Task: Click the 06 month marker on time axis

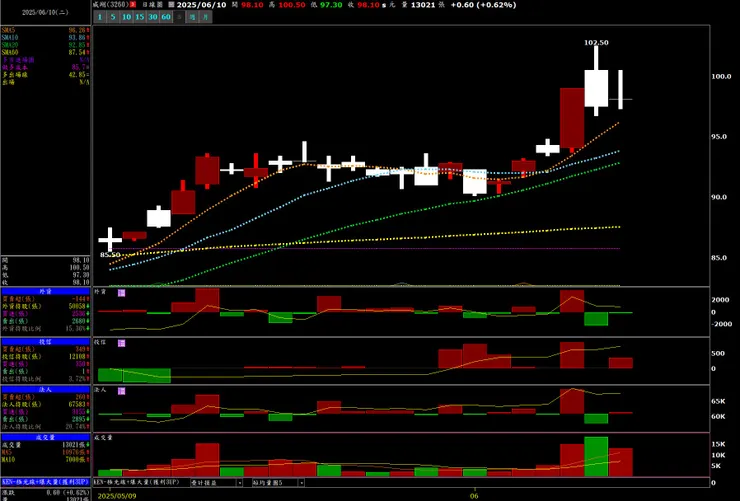Action: click(474, 496)
